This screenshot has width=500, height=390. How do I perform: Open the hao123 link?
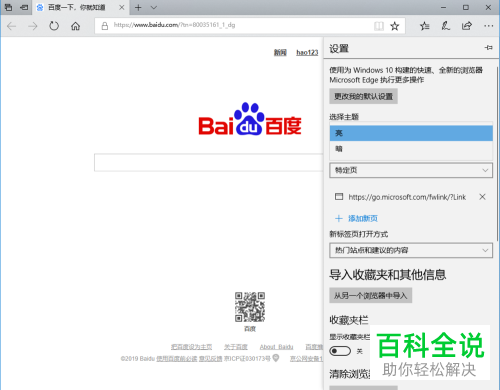307,52
